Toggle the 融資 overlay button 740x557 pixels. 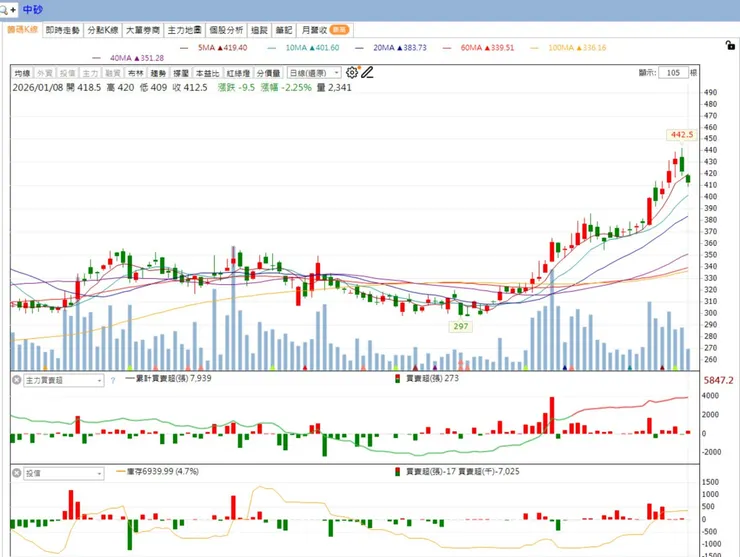tap(113, 73)
